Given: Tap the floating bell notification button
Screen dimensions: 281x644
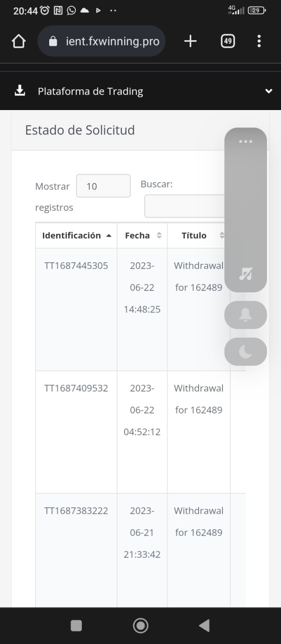Looking at the screenshot, I should (x=245, y=315).
